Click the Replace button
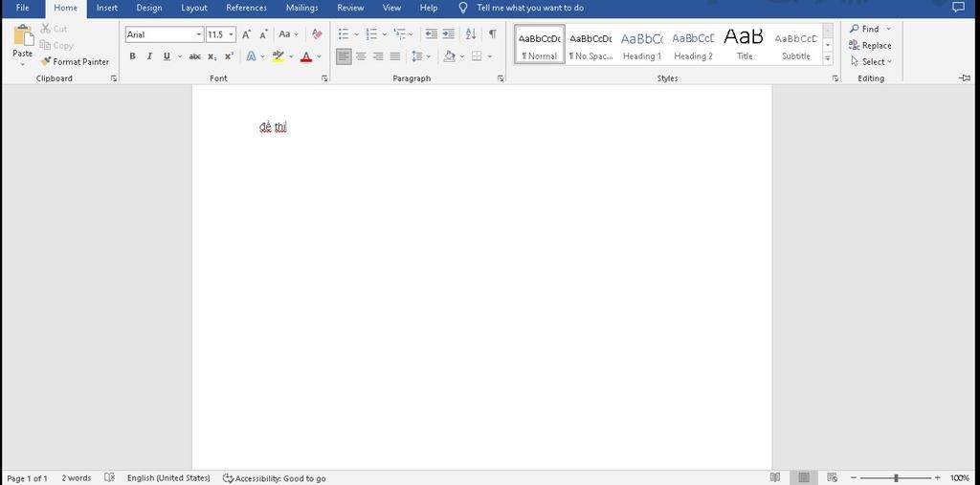Image resolution: width=980 pixels, height=485 pixels. tap(870, 45)
